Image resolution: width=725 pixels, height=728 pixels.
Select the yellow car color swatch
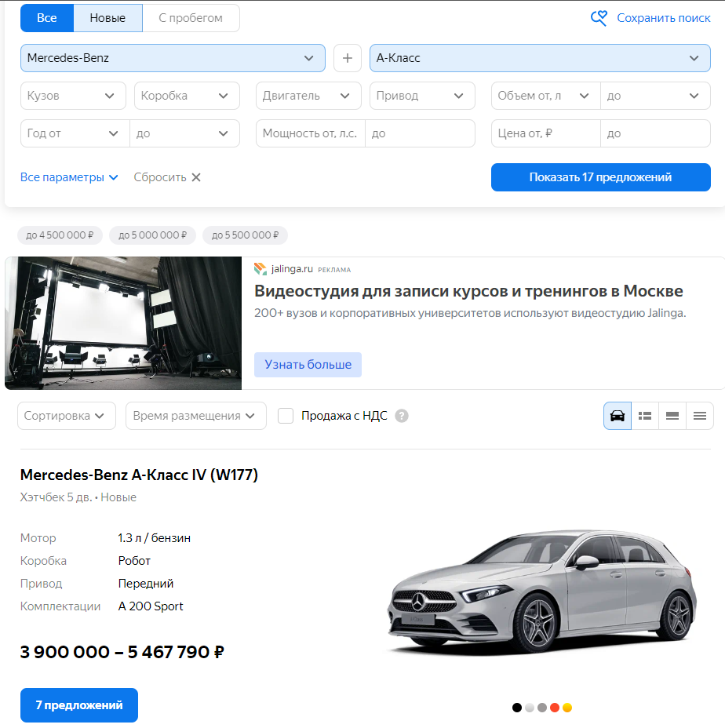coord(567,708)
